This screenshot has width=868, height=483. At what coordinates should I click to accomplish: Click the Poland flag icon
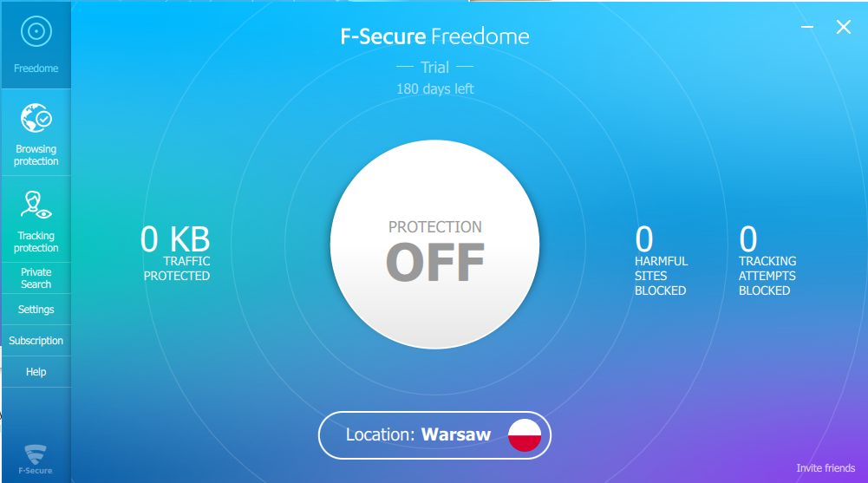click(x=525, y=434)
